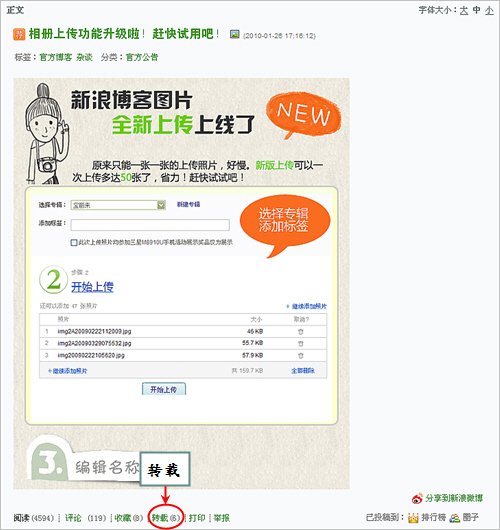
Task: Click 继续添加照片 below the photo list
Action: point(68,371)
